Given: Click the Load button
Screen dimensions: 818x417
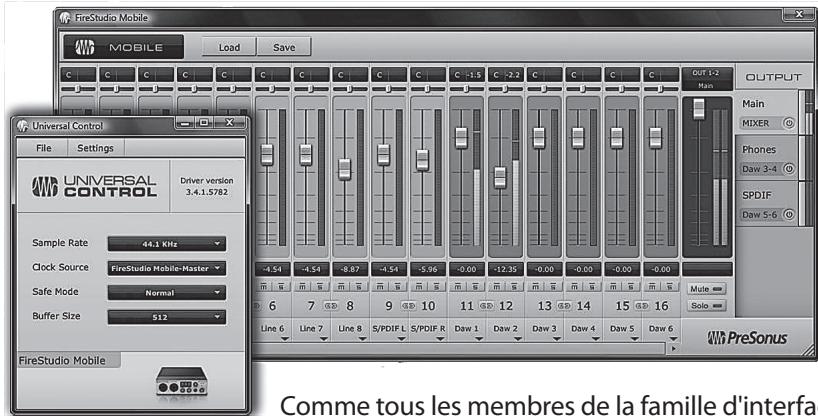Looking at the screenshot, I should (229, 47).
